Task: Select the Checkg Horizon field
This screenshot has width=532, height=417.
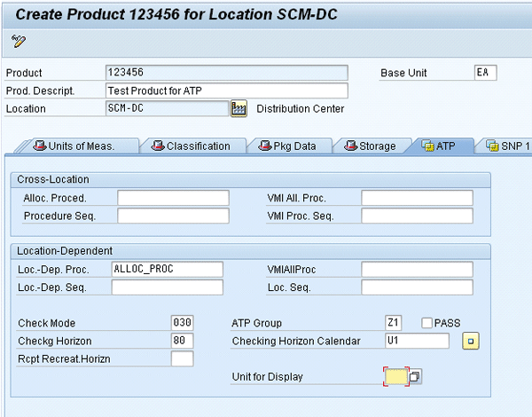Action: [x=182, y=341]
